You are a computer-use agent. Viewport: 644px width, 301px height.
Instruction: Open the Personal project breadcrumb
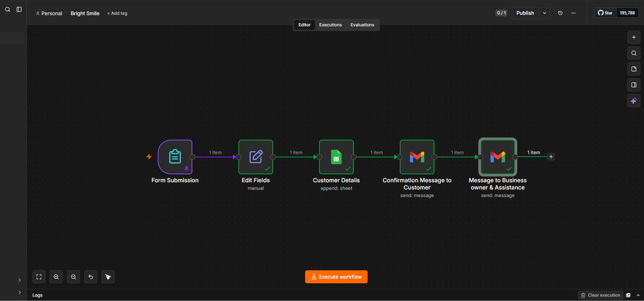pos(49,13)
